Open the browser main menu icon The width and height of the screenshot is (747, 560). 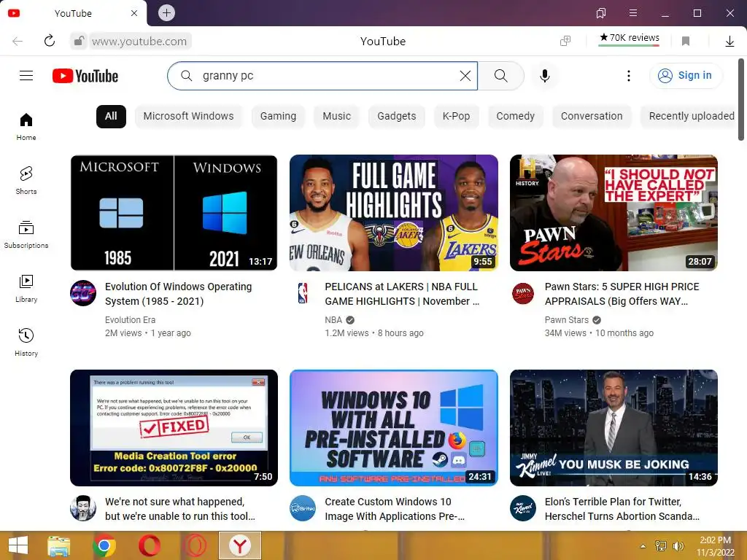point(633,13)
